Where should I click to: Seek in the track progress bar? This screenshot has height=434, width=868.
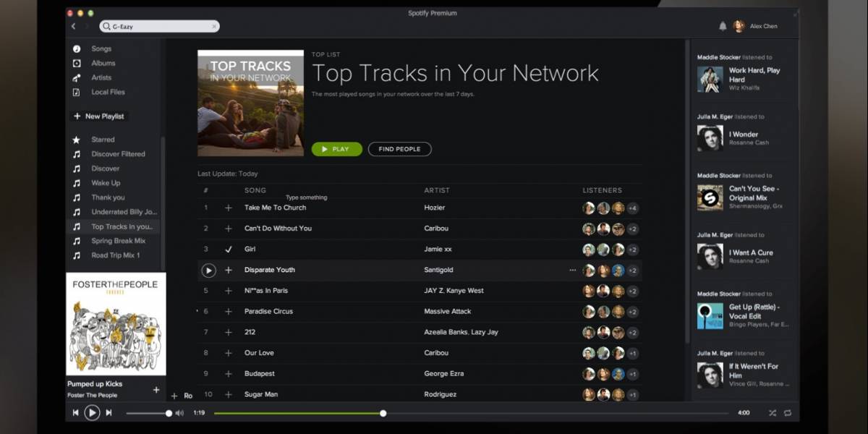coord(472,413)
